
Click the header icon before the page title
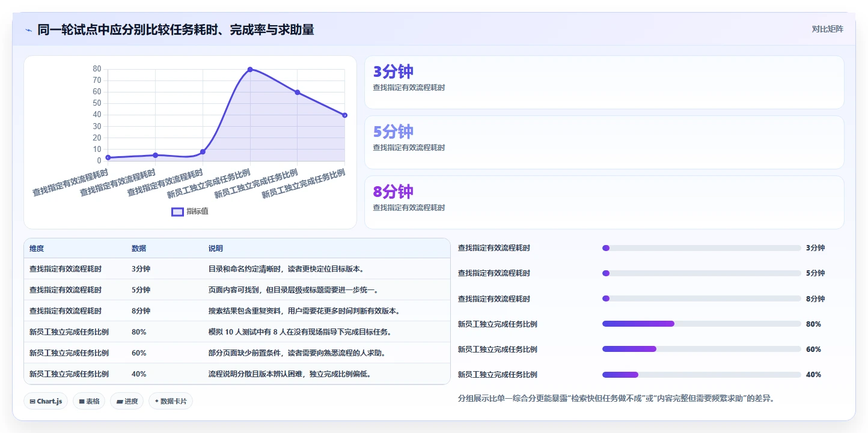coord(28,30)
